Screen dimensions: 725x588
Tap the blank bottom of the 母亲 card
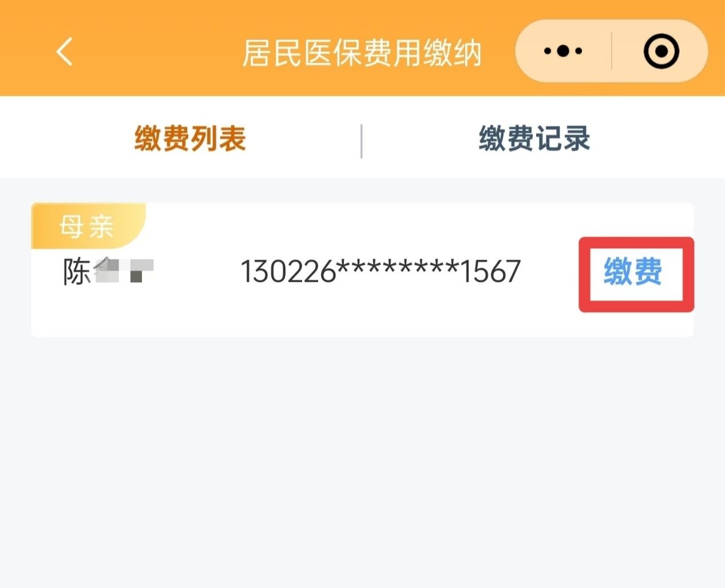(x=362, y=320)
